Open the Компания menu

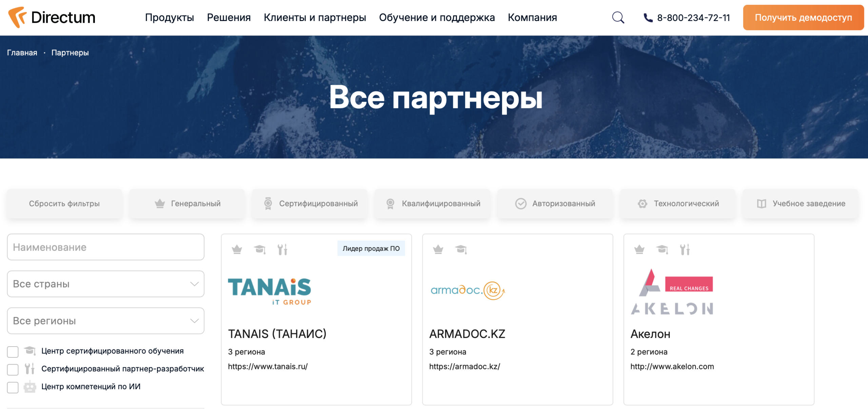[532, 17]
